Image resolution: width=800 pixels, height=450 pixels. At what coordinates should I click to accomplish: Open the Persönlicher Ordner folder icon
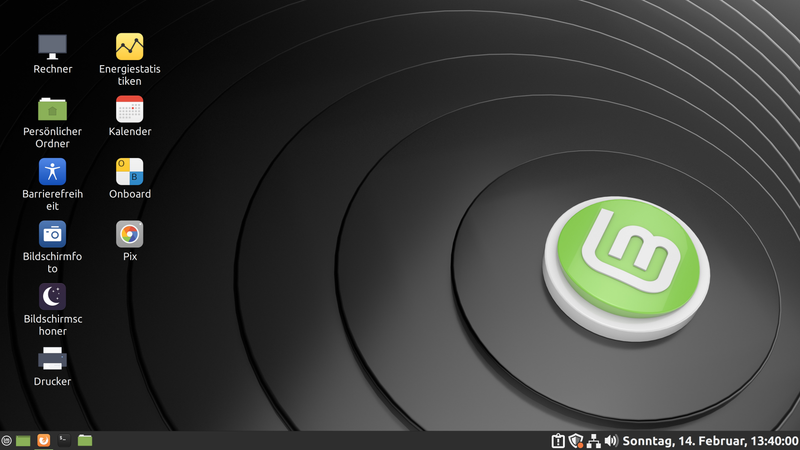tap(53, 109)
